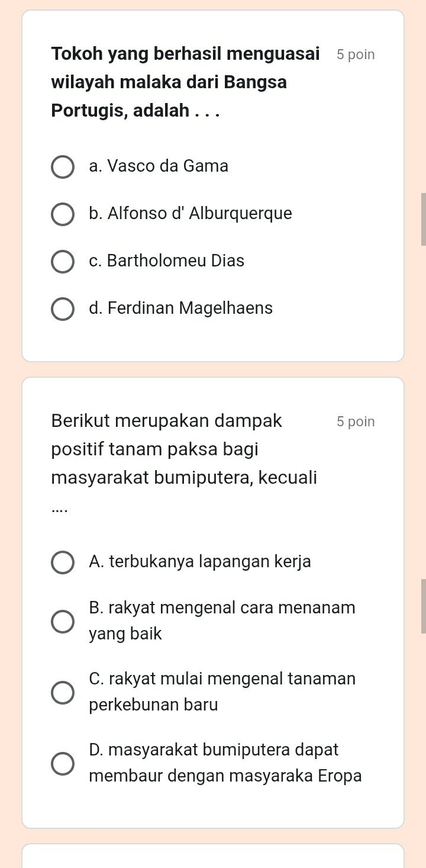Click the question text about dampak positif tanam paksa

pyautogui.click(x=184, y=449)
